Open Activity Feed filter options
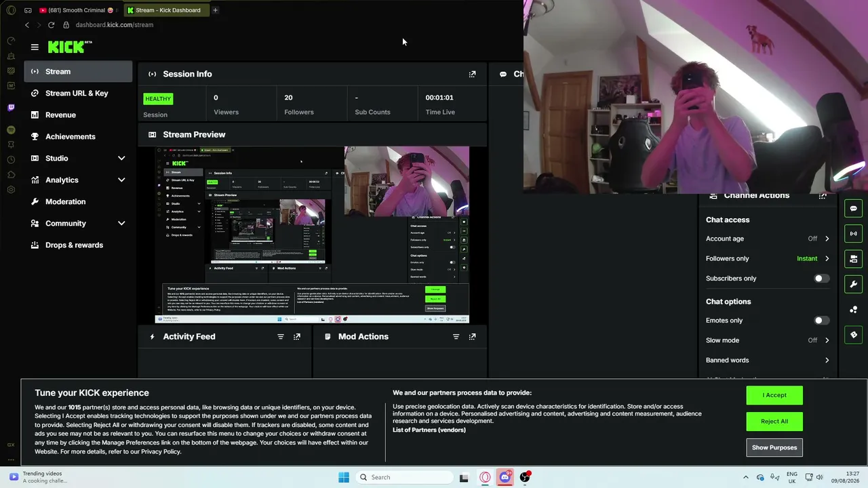 click(280, 336)
